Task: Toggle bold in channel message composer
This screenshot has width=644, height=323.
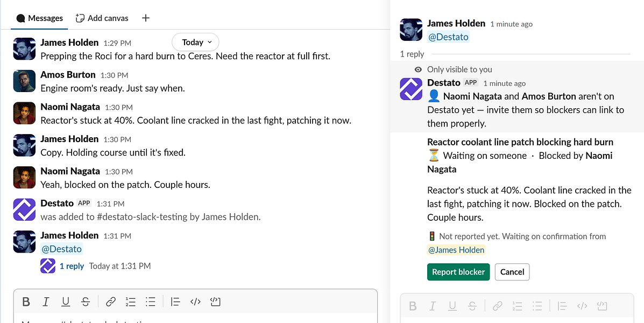Action: click(26, 302)
